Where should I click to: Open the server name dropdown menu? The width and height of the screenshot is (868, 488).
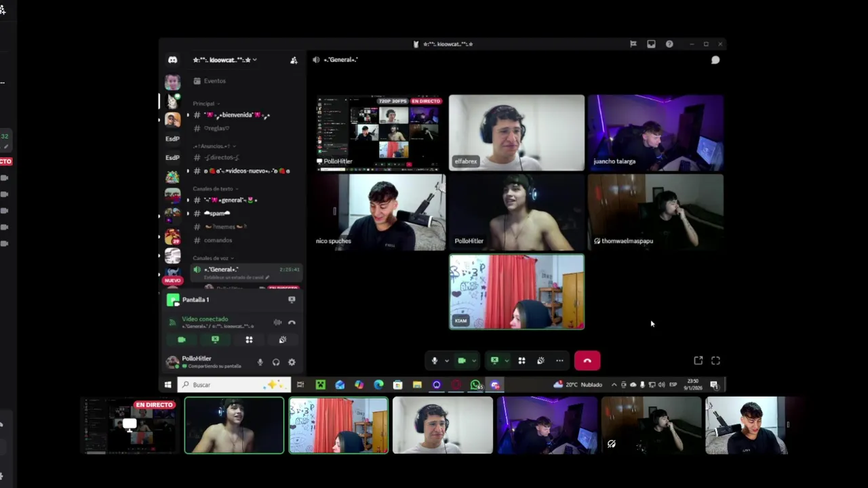point(224,60)
